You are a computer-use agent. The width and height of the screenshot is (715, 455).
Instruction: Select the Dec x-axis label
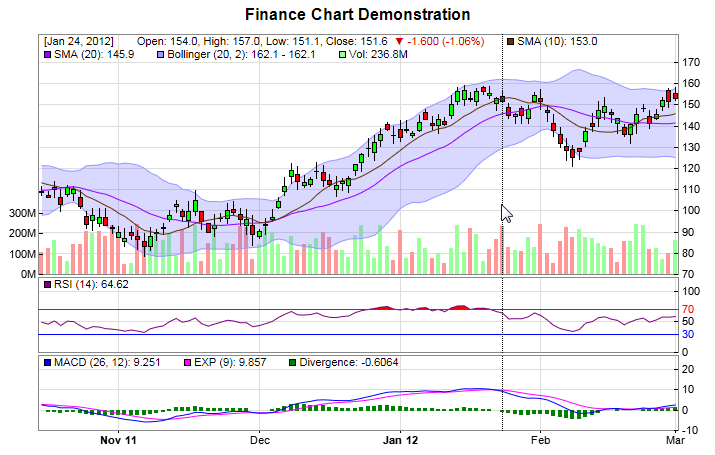tap(260, 439)
